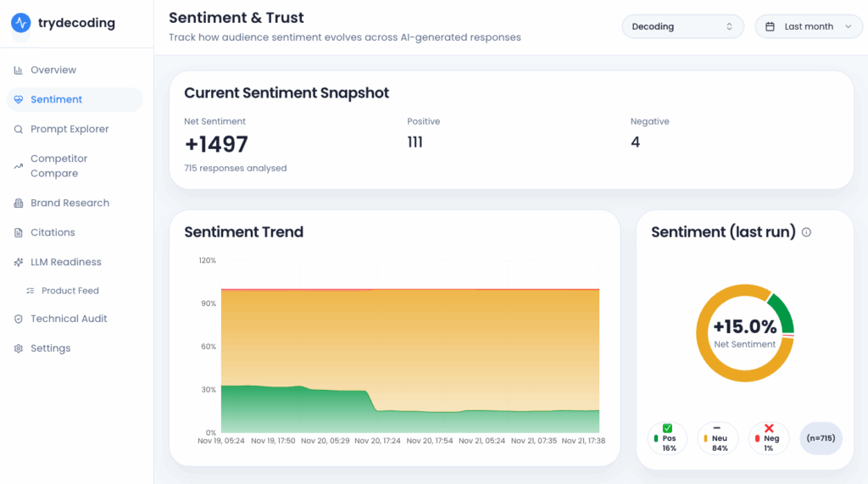Open the Decoding brand dropdown

pyautogui.click(x=682, y=26)
